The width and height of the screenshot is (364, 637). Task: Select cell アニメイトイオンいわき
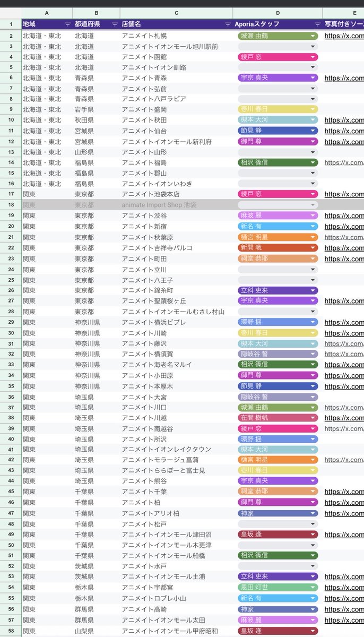click(x=176, y=184)
